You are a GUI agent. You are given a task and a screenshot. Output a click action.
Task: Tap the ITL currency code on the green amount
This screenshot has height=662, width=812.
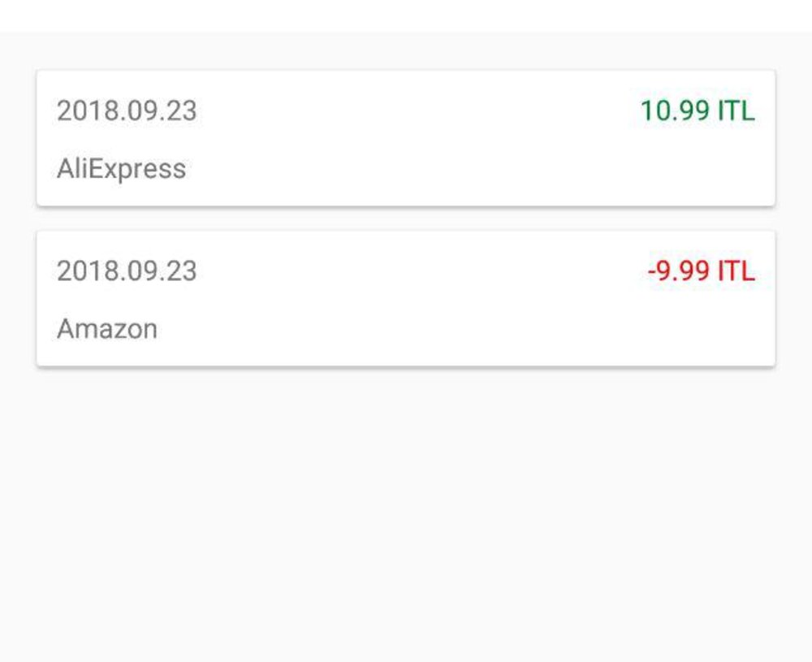[x=736, y=110]
